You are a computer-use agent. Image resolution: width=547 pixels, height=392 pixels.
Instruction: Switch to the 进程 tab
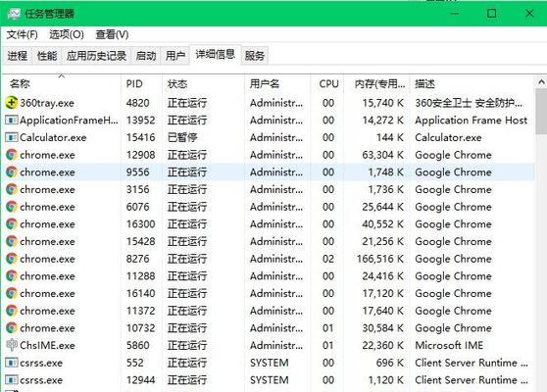(x=17, y=56)
